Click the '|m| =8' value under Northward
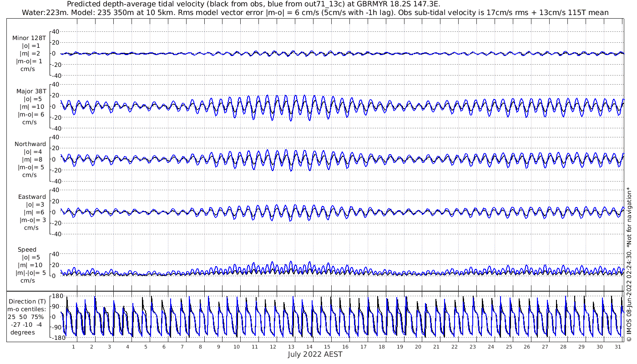The width and height of the screenshot is (637, 364). click(31, 160)
